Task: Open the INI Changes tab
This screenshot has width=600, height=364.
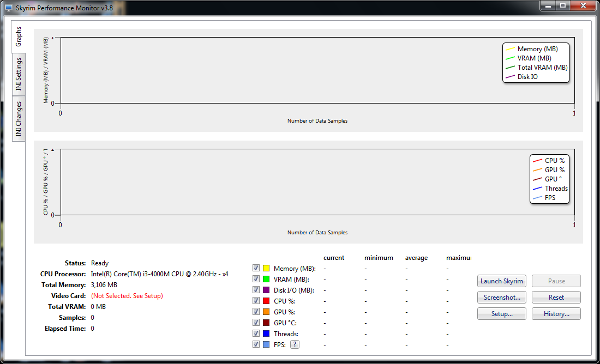Action: point(19,119)
